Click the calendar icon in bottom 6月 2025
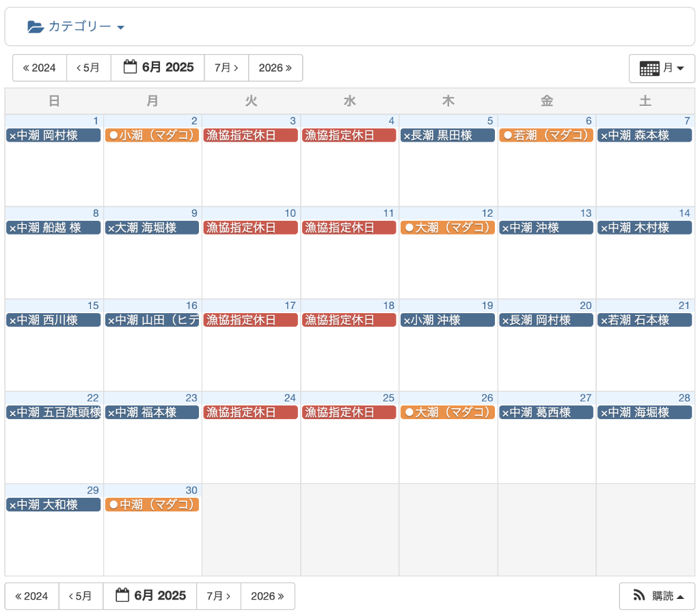The image size is (700, 614). (122, 596)
